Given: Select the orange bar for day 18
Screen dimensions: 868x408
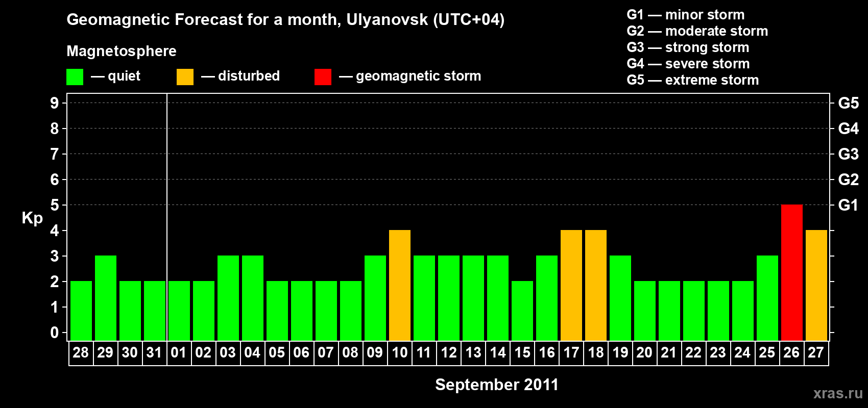Looking at the screenshot, I should (595, 285).
